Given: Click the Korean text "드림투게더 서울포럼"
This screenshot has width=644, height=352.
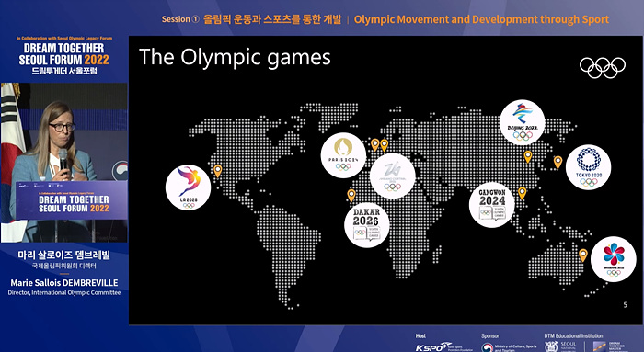Looking at the screenshot, I should [x=64, y=71].
